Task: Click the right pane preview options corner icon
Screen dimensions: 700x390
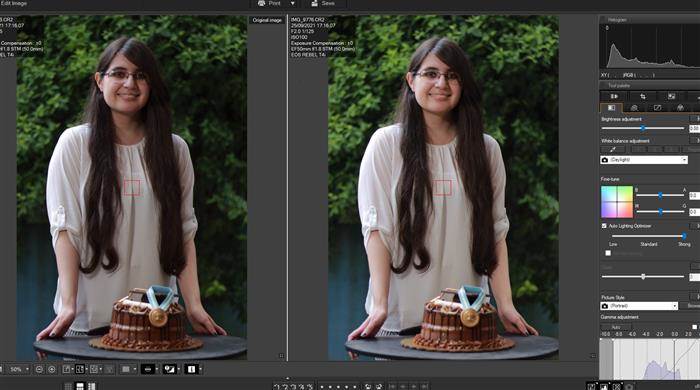Action: (x=593, y=356)
